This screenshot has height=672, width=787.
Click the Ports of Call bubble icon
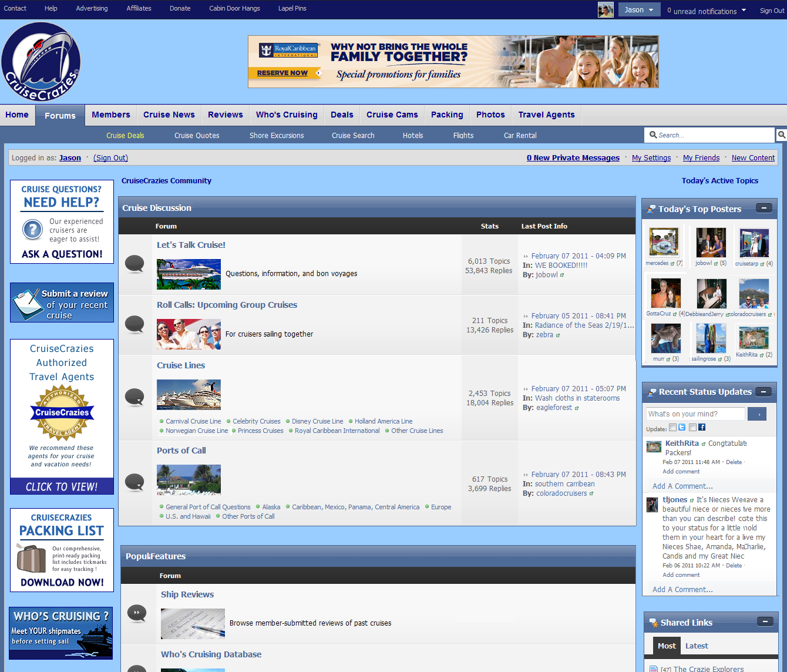pyautogui.click(x=134, y=482)
